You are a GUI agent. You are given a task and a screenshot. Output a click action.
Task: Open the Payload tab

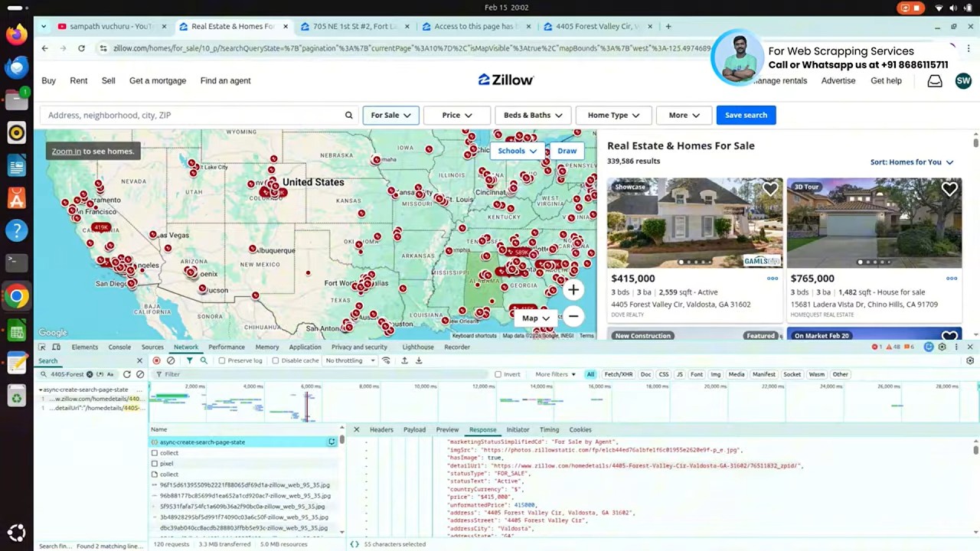[x=414, y=430]
